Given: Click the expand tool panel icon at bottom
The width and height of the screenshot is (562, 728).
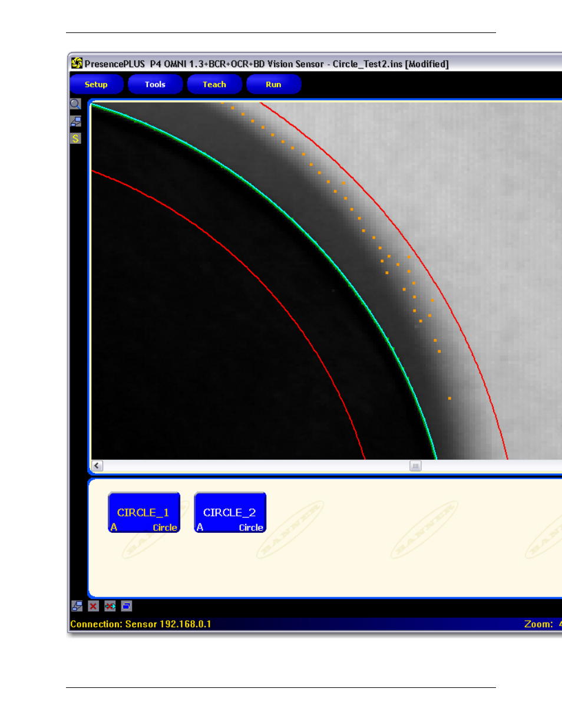Looking at the screenshot, I should [77, 606].
